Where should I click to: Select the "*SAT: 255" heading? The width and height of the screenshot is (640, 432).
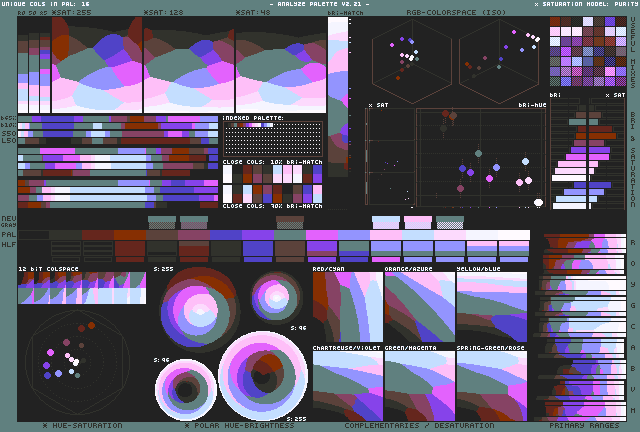click(x=71, y=12)
